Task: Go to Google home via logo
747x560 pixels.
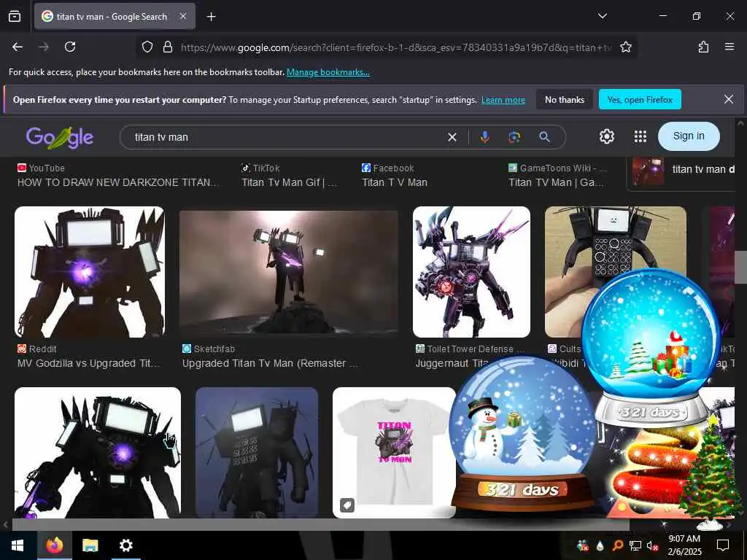Action: point(60,138)
